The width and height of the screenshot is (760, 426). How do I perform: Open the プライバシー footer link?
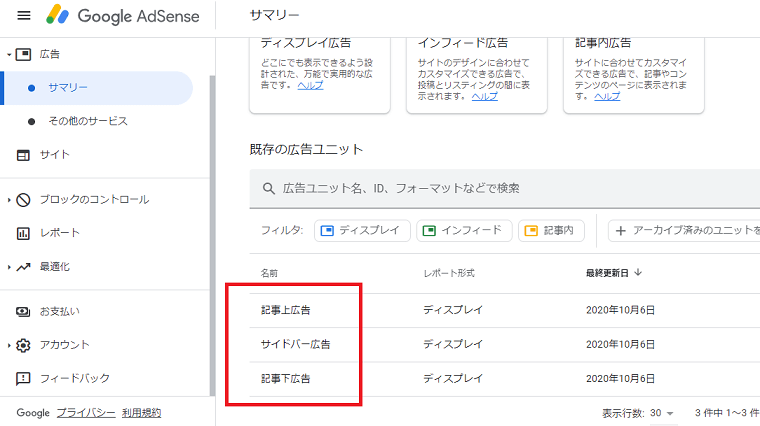[86, 413]
